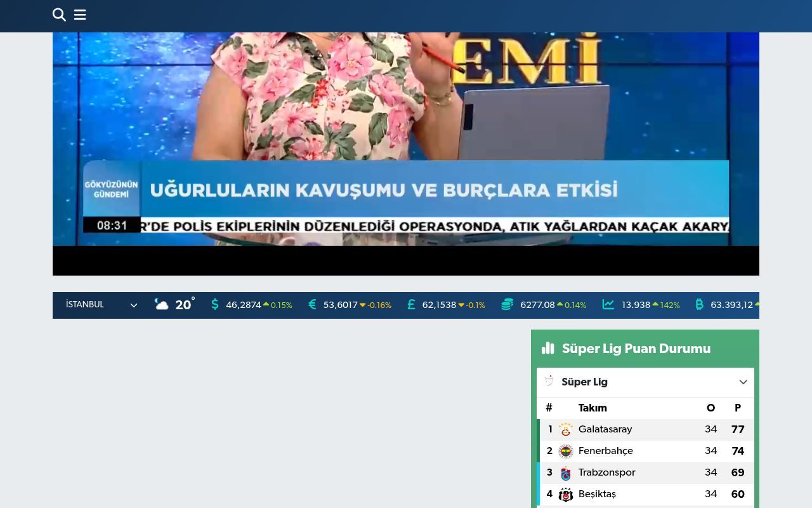Click the euro change -0.16% value
This screenshot has height=508, width=812.
pos(379,305)
